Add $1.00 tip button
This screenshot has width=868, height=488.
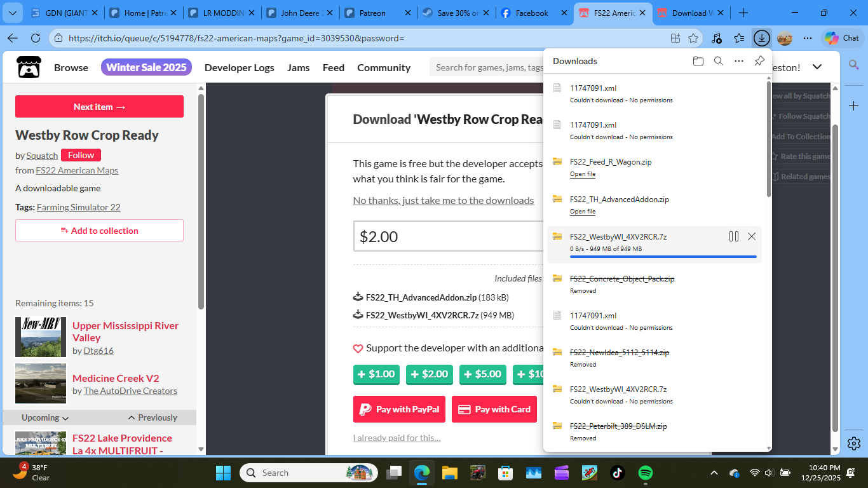click(376, 374)
